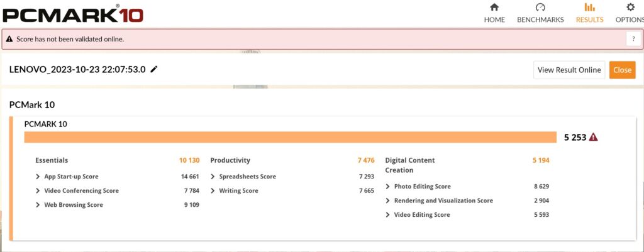The width and height of the screenshot is (644, 252).
Task: Click the red warning triangle beside 5 253
Action: pos(593,137)
